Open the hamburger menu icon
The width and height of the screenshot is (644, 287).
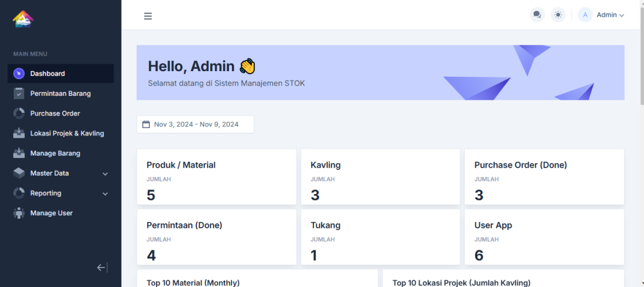148,16
